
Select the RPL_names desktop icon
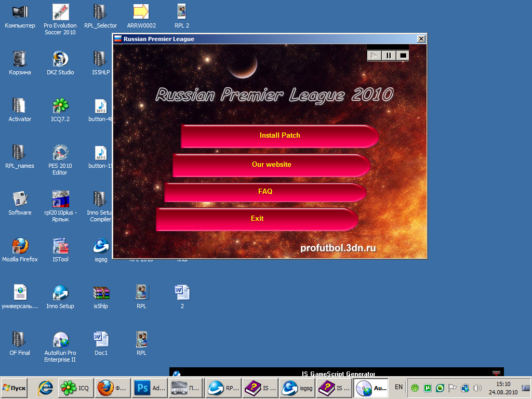point(20,157)
